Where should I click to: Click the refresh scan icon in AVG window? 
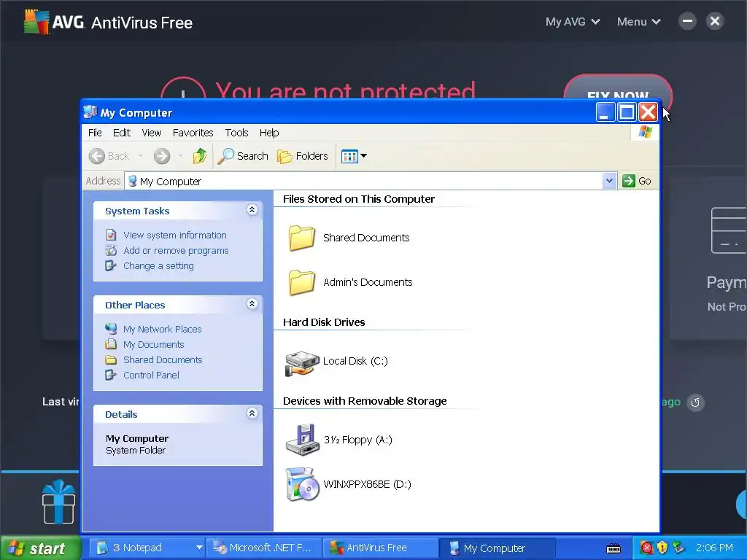(695, 402)
